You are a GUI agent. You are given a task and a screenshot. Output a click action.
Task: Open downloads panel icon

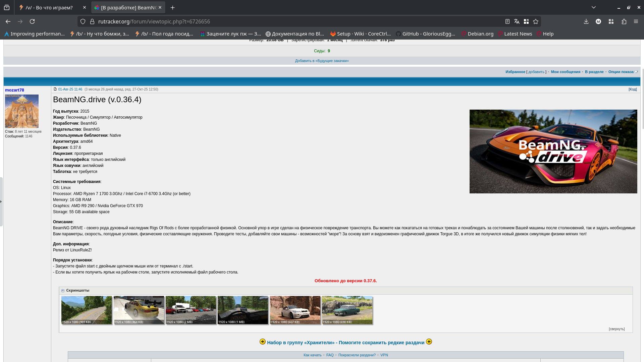click(x=586, y=21)
